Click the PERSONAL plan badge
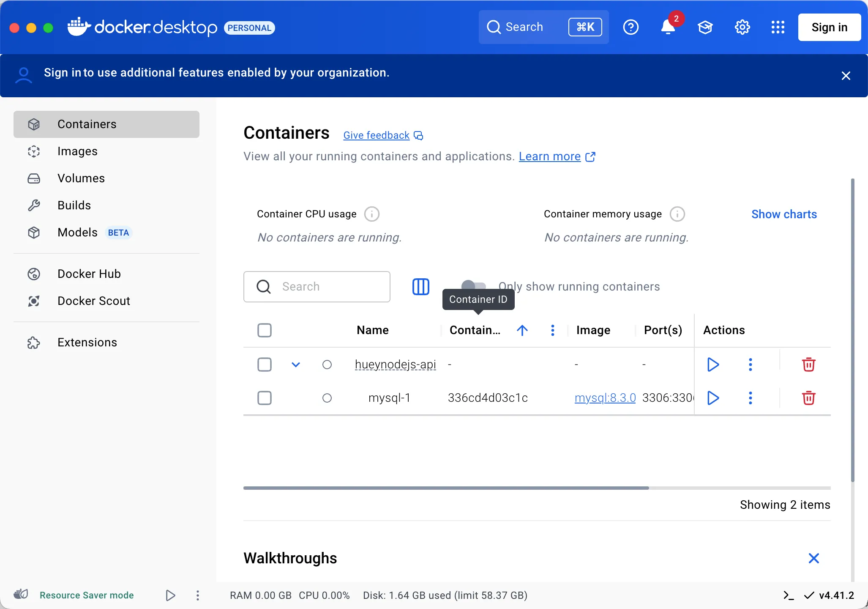 coord(249,28)
